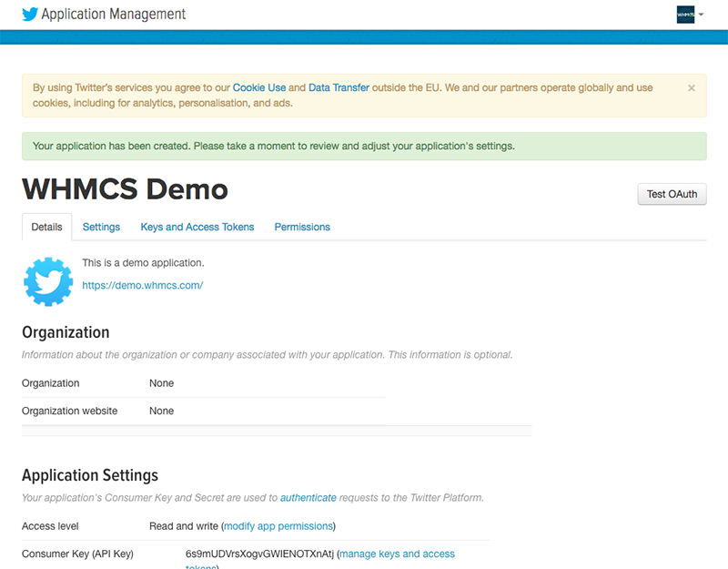The image size is (728, 569).
Task: Click the WHMCS Demo heading
Action: tap(125, 189)
